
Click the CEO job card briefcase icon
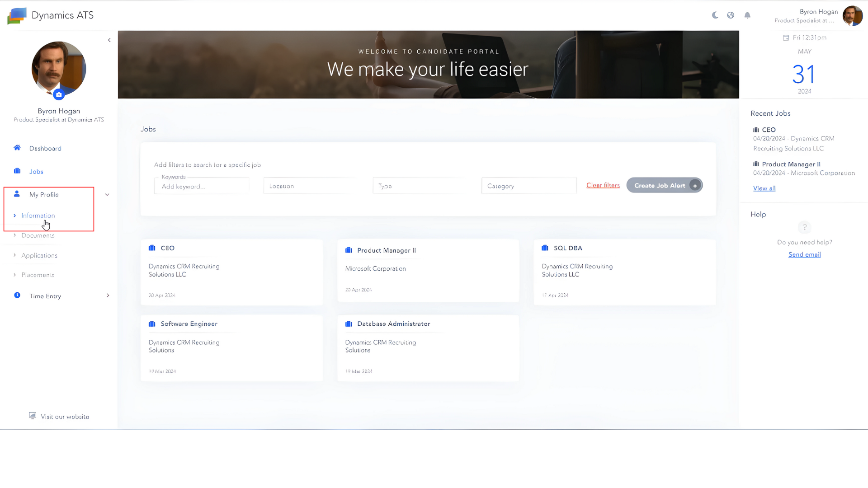[x=152, y=248]
